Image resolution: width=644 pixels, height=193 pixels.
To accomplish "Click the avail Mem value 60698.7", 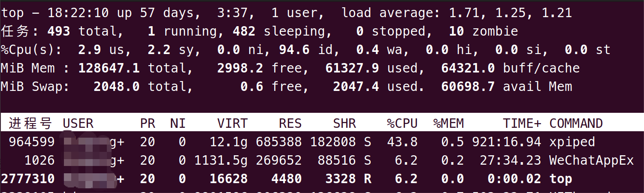I will coord(468,87).
